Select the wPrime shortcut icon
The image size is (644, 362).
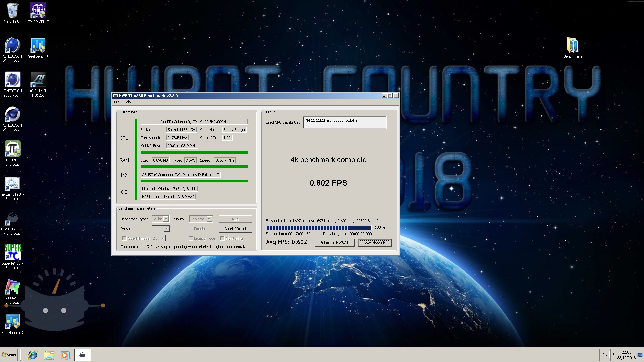[12, 292]
